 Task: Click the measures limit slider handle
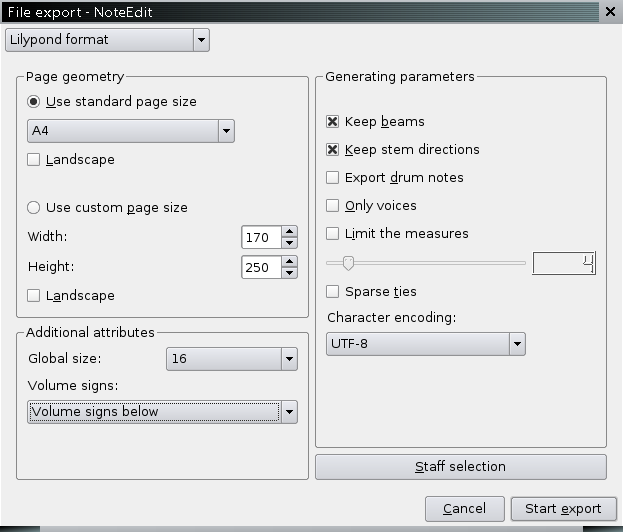click(x=348, y=264)
